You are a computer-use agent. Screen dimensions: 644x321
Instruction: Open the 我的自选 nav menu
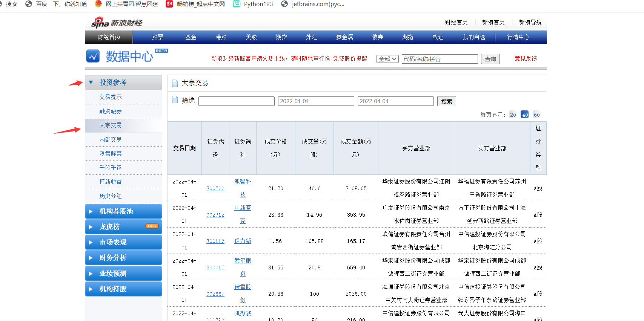click(474, 37)
